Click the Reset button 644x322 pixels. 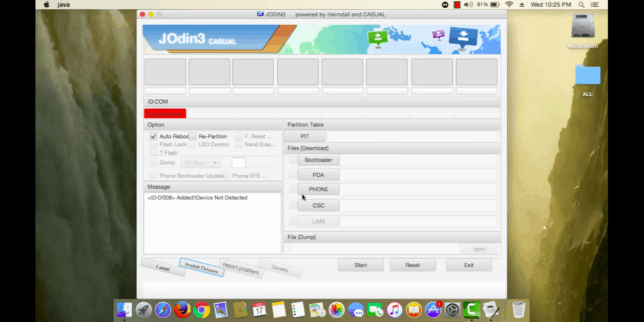tap(413, 265)
